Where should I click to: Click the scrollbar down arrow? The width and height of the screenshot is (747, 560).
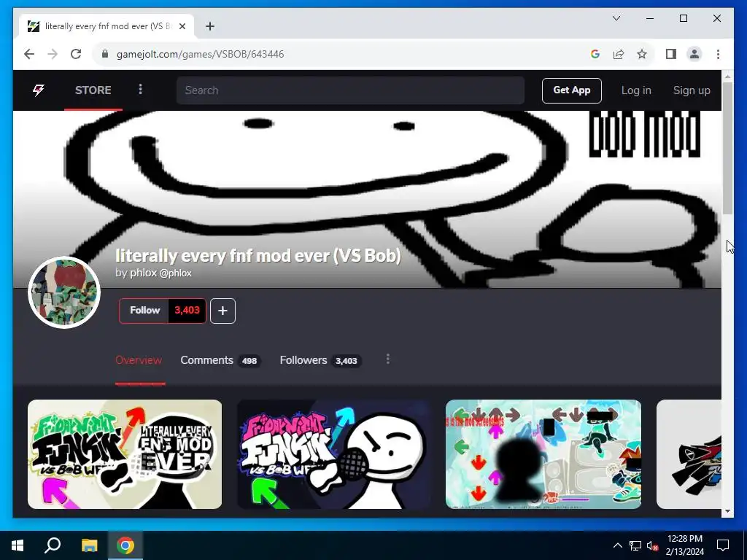[x=727, y=511]
